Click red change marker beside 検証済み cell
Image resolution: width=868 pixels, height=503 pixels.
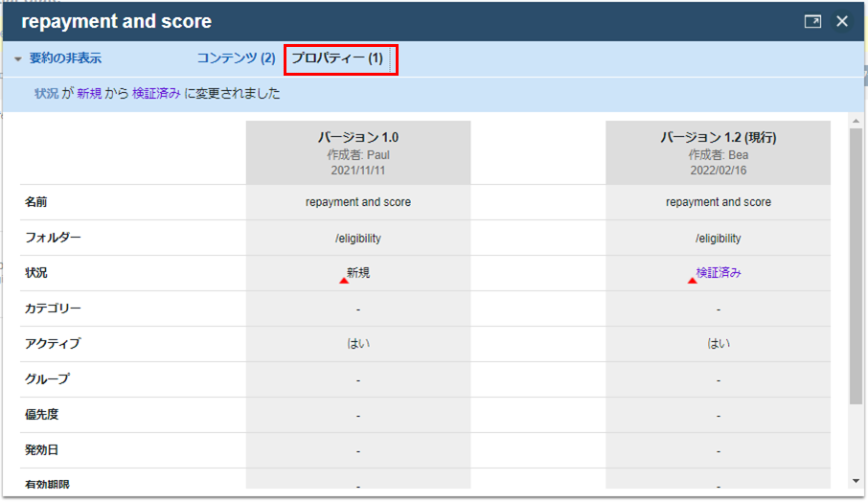click(x=692, y=281)
